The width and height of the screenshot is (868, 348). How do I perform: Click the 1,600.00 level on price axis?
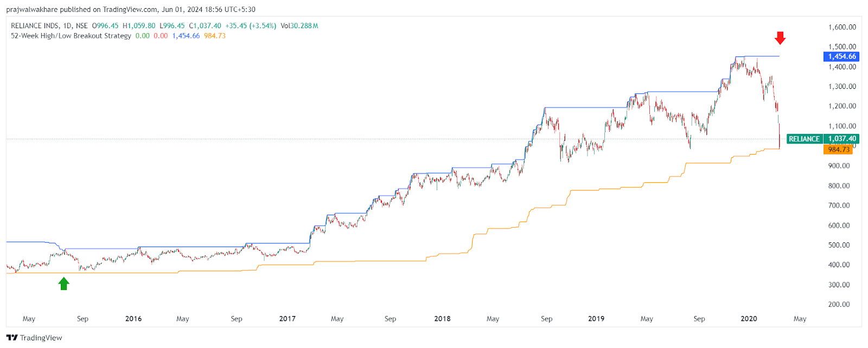pyautogui.click(x=842, y=27)
